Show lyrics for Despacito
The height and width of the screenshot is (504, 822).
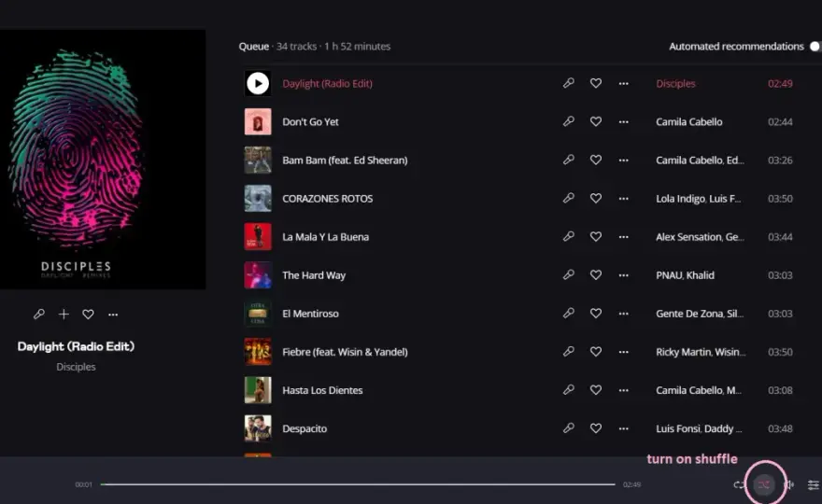[568, 428]
